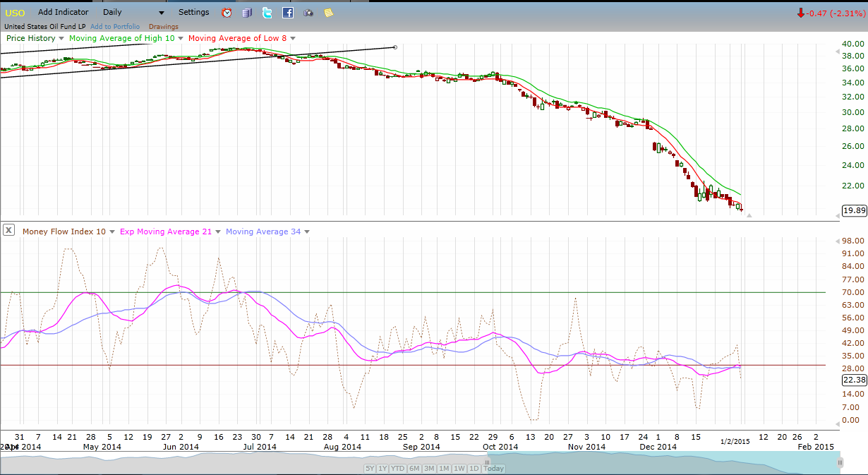Expand Moving Average 34 options arrow

click(306, 232)
